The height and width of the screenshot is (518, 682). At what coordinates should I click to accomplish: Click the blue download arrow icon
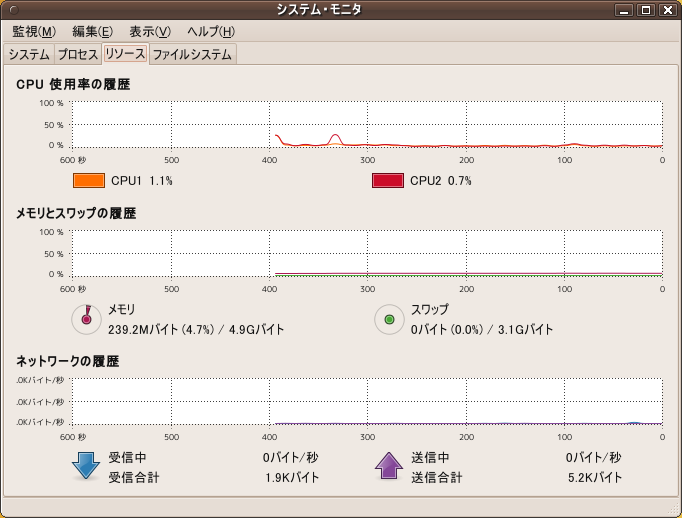pos(85,467)
